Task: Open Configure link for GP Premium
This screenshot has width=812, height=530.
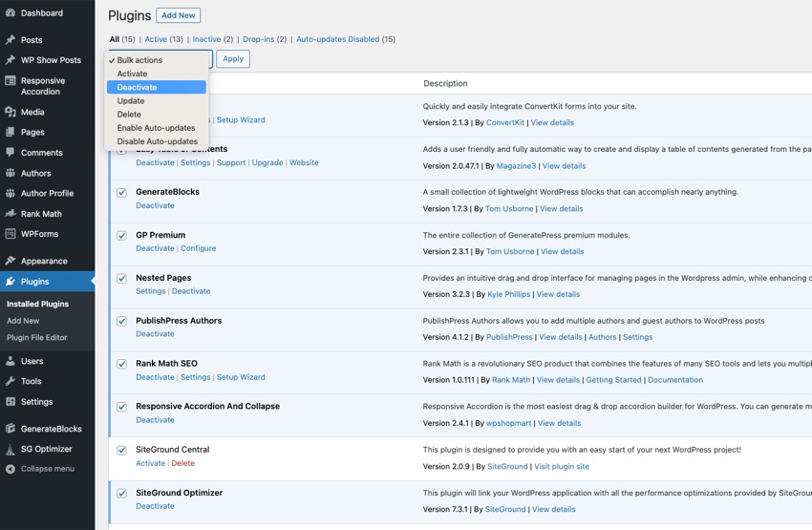Action: pyautogui.click(x=199, y=248)
